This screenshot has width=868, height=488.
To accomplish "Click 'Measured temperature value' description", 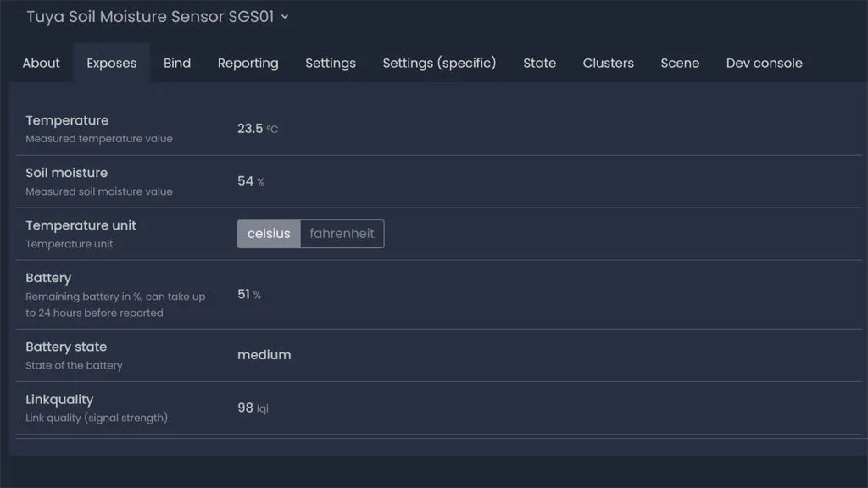I will 99,139.
